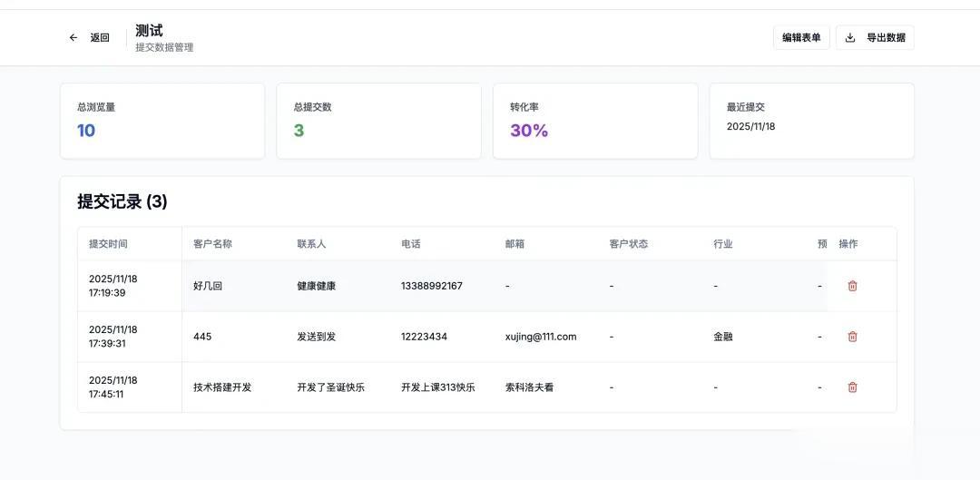Click the back arrow icon
This screenshot has width=980, height=480.
(73, 38)
